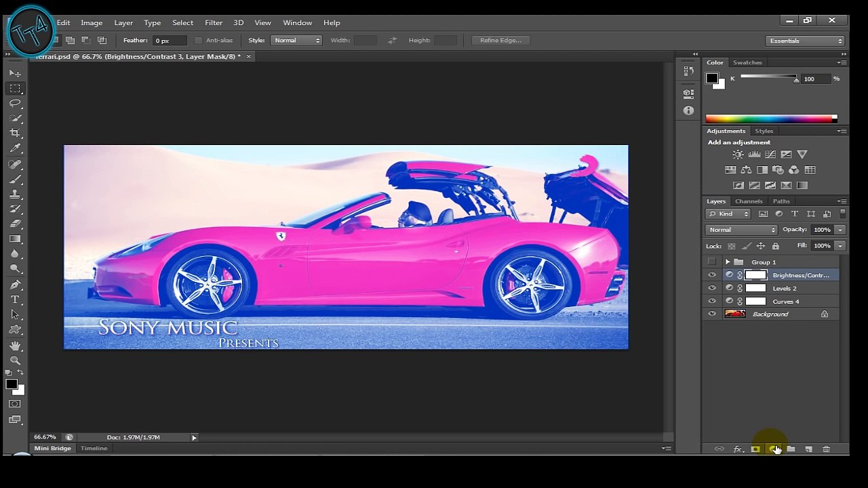Hide the Background layer
This screenshot has width=868, height=488.
(712, 314)
